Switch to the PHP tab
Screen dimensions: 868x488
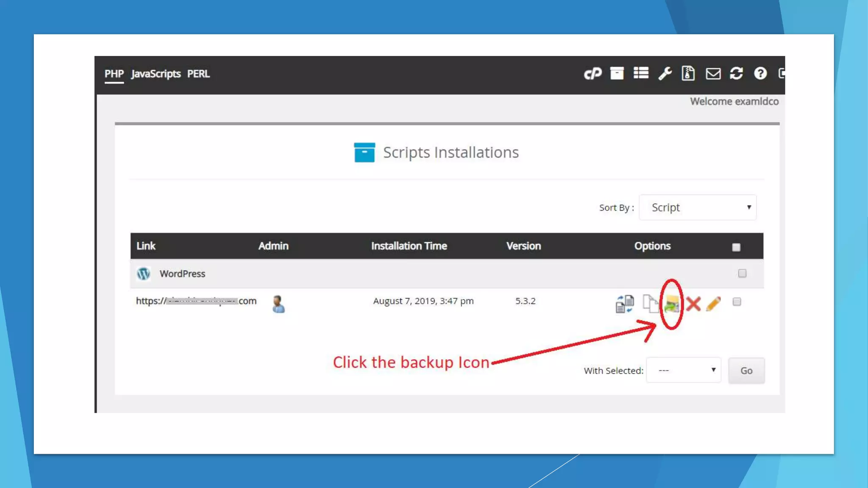click(x=114, y=74)
